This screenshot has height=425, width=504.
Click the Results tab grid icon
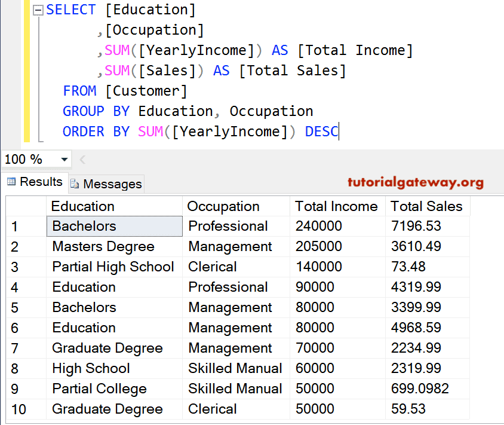click(x=11, y=182)
